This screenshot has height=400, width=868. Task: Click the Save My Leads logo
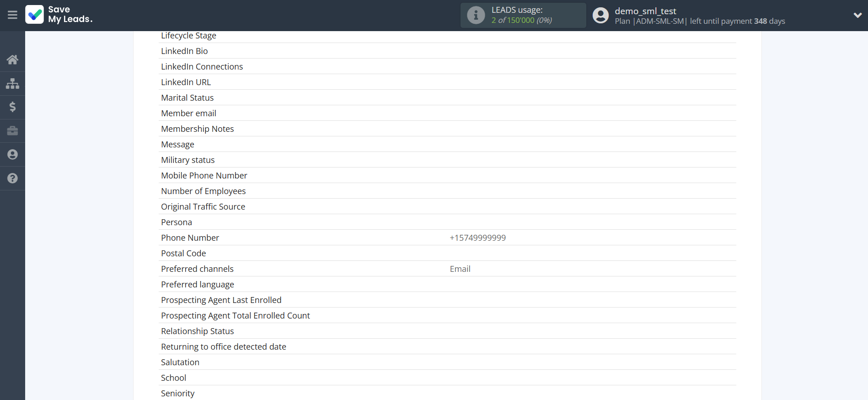click(x=59, y=15)
